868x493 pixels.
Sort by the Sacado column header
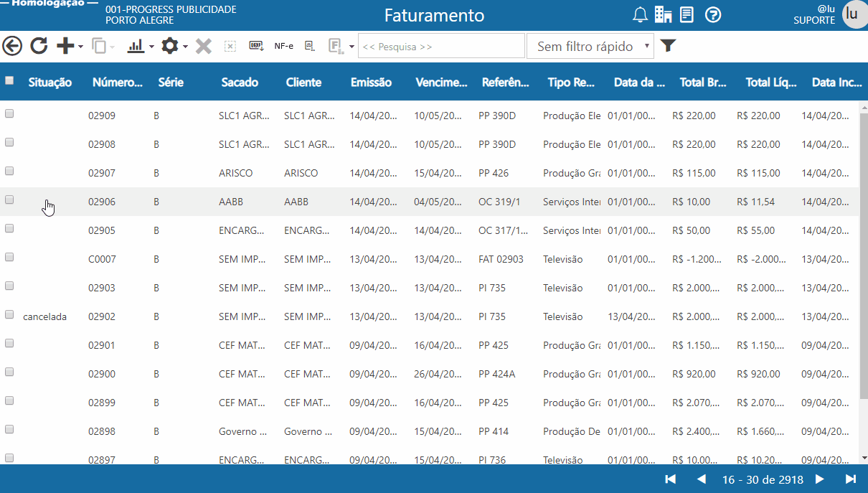pos(240,83)
